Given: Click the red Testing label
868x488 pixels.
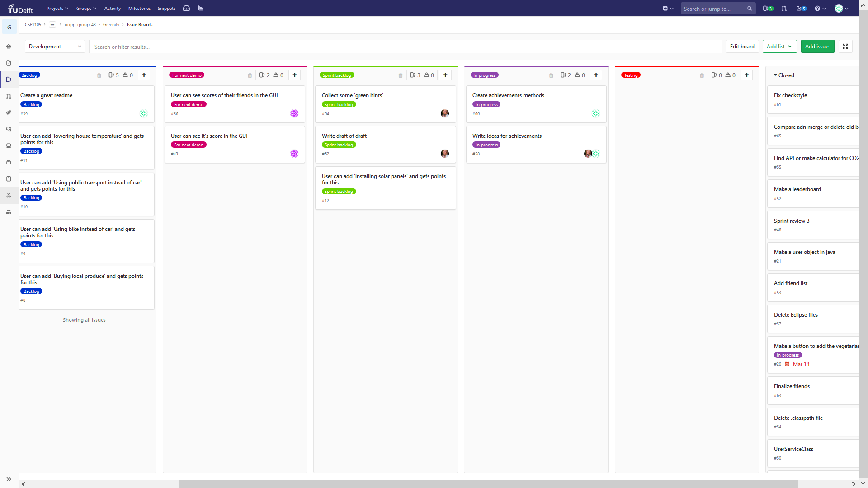Looking at the screenshot, I should 631,75.
